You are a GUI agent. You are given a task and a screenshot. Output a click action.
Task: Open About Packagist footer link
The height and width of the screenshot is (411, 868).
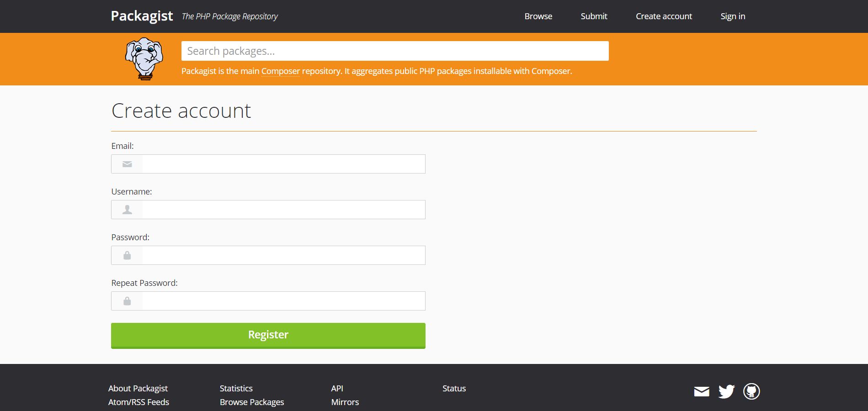click(x=138, y=388)
